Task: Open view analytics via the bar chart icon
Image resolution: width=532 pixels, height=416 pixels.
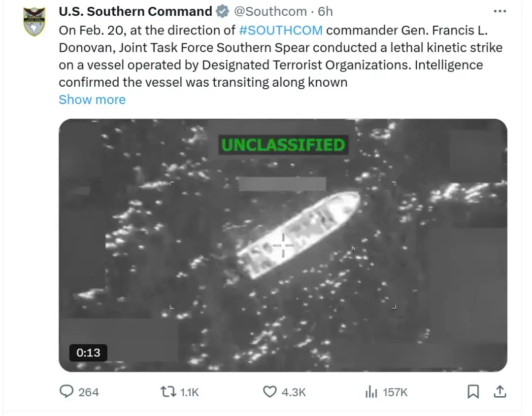Action: tap(370, 392)
